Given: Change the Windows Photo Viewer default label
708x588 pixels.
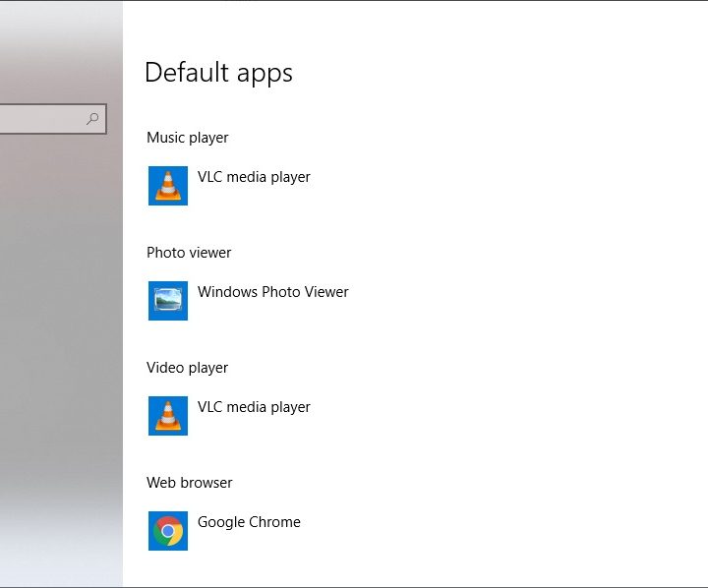Looking at the screenshot, I should (273, 292).
